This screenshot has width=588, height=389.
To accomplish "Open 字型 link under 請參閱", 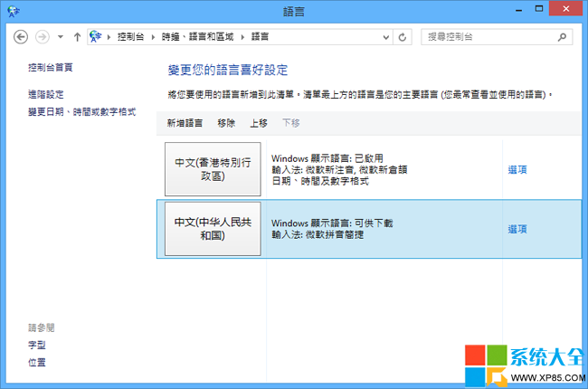I will click(x=37, y=345).
